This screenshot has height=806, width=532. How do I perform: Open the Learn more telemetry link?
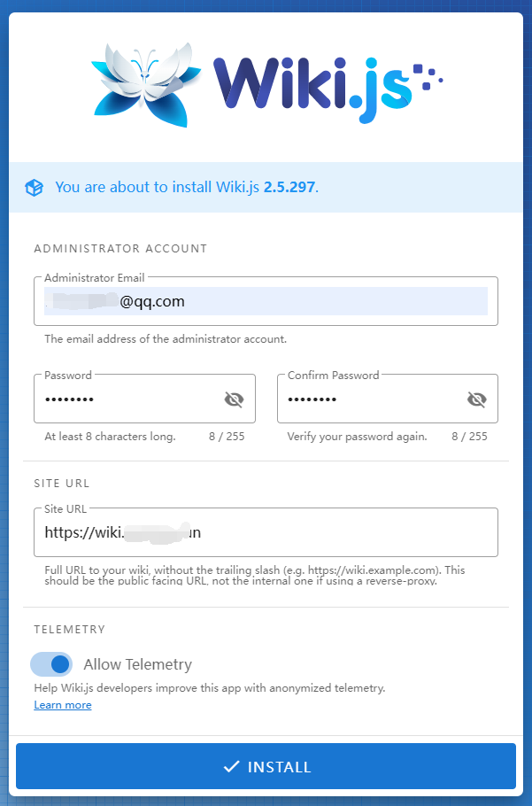pos(63,705)
